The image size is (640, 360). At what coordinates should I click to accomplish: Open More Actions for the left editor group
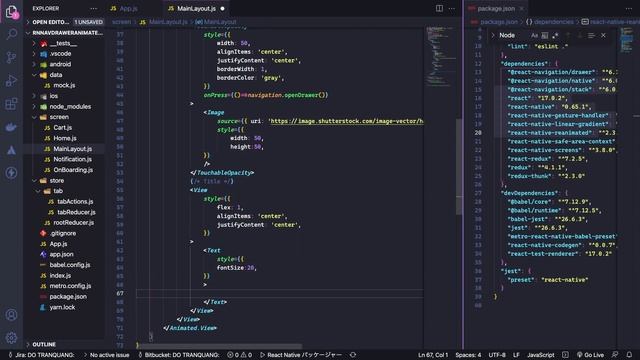point(452,8)
